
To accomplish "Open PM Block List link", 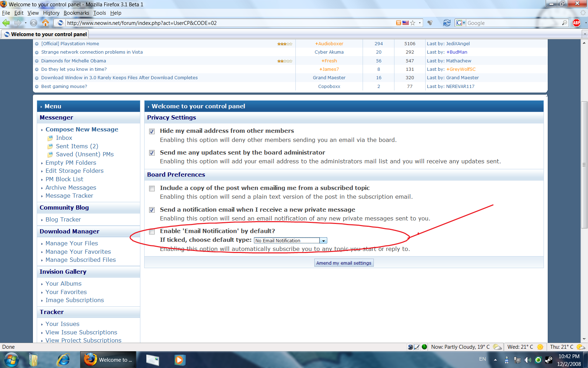I will pyautogui.click(x=64, y=179).
